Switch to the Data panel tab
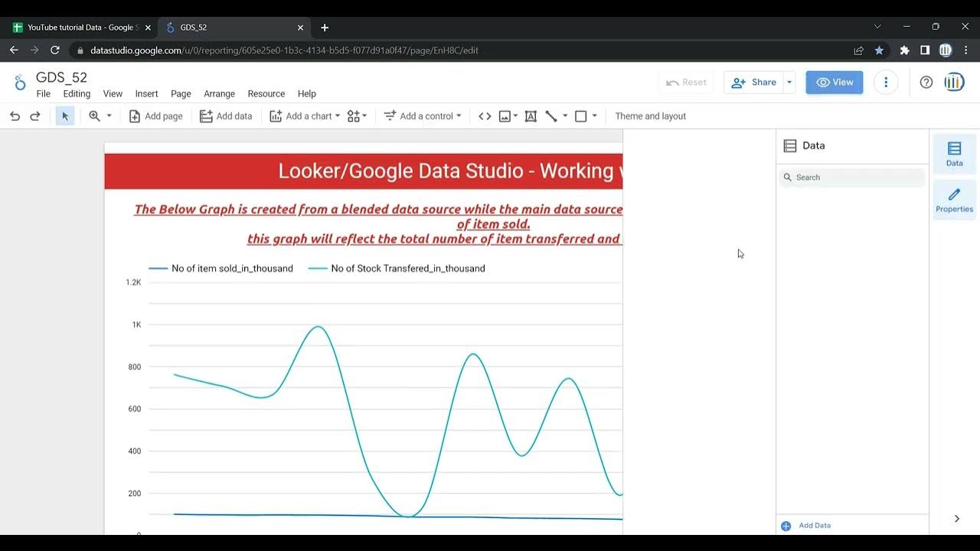This screenshot has height=551, width=980. point(955,154)
